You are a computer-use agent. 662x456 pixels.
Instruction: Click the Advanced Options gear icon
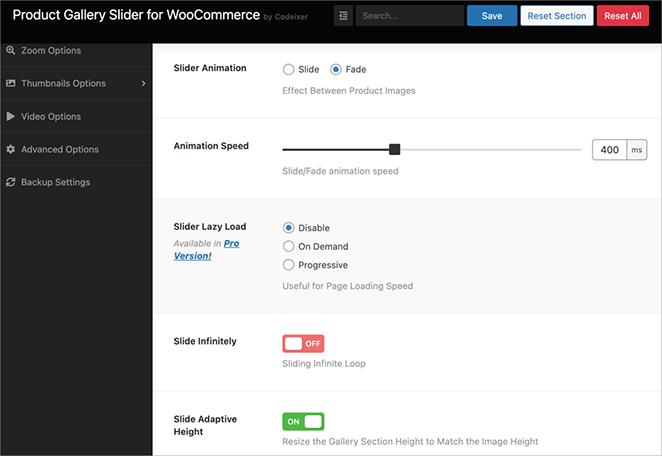click(x=11, y=150)
